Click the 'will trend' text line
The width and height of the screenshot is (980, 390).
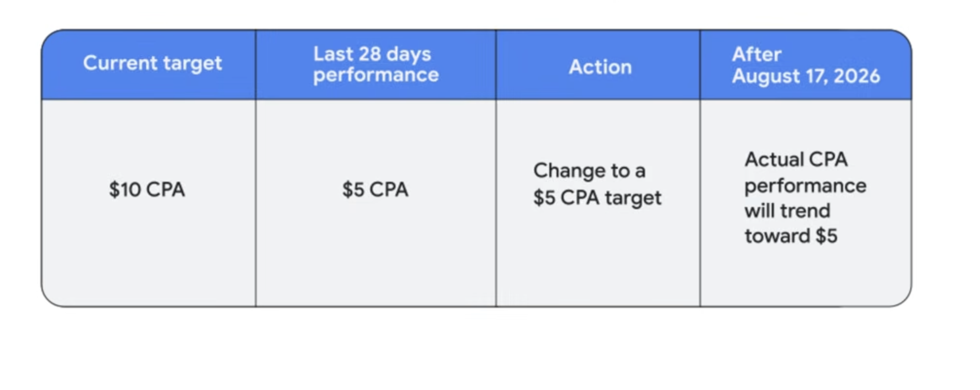tap(787, 211)
